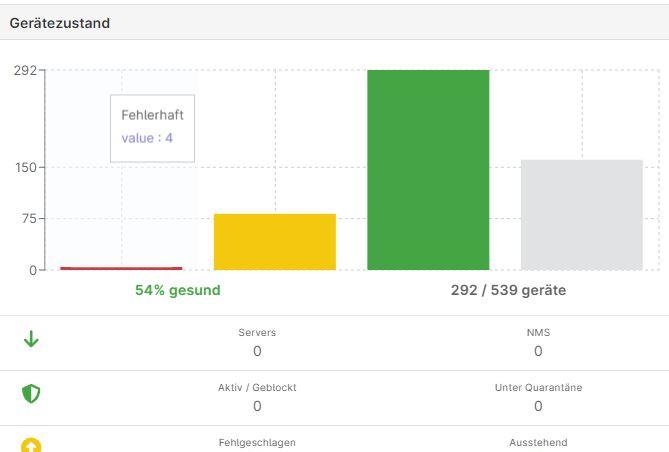Click the green down arrow icon

coord(31,339)
